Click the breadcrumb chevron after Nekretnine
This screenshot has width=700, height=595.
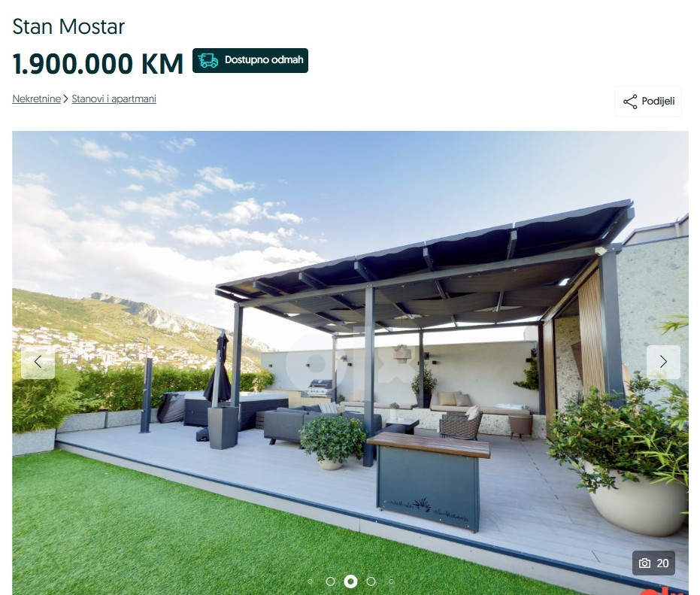[x=66, y=99]
